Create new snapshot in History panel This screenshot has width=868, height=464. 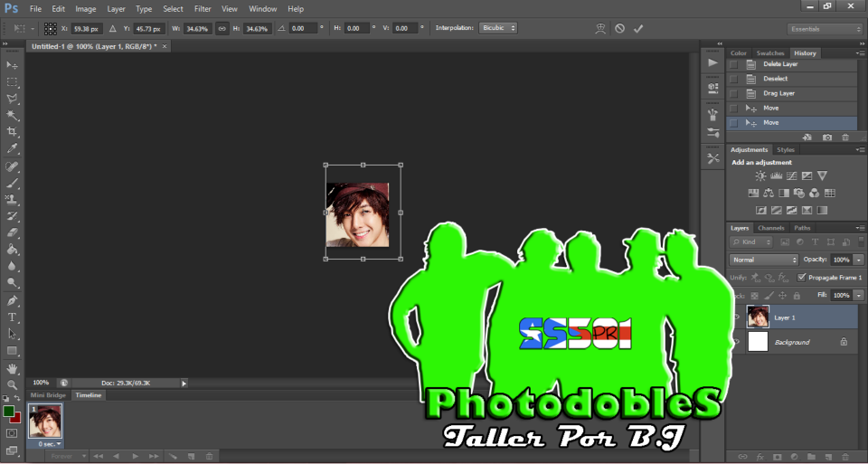point(827,137)
